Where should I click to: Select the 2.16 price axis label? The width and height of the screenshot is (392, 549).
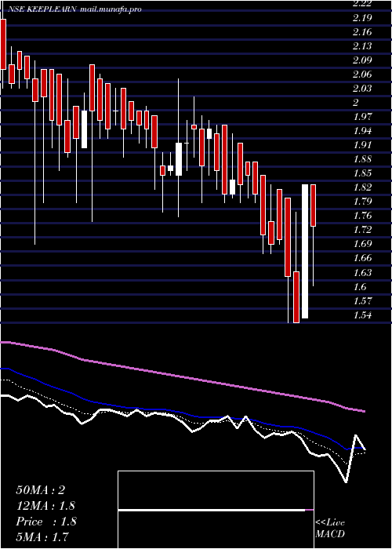[362, 32]
